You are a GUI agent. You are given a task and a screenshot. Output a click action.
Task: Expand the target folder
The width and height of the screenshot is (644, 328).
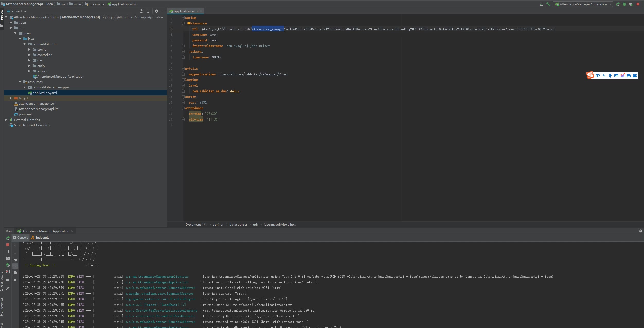[11, 98]
